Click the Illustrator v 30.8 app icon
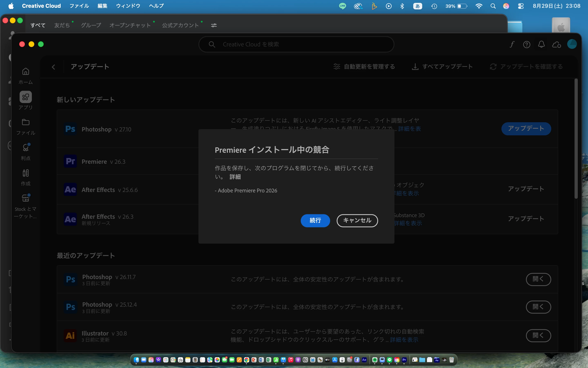 [70, 336]
